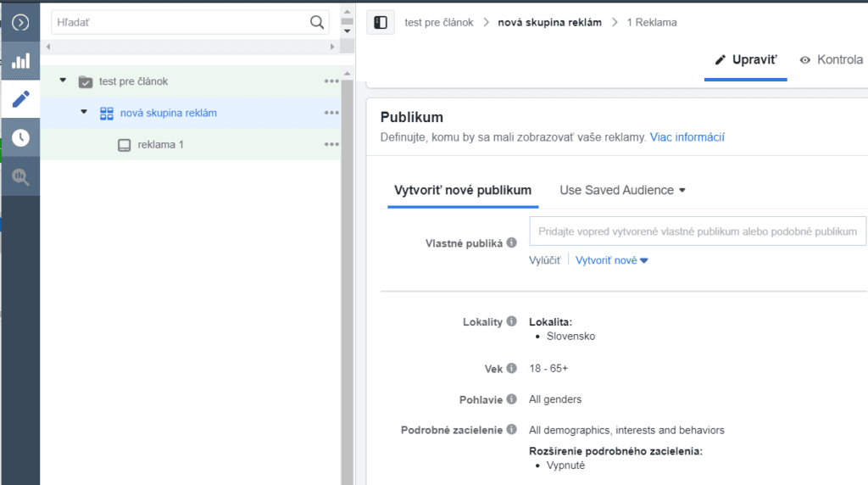Click All demographics, interests and behaviors text
The height and width of the screenshot is (485, 868).
[626, 430]
